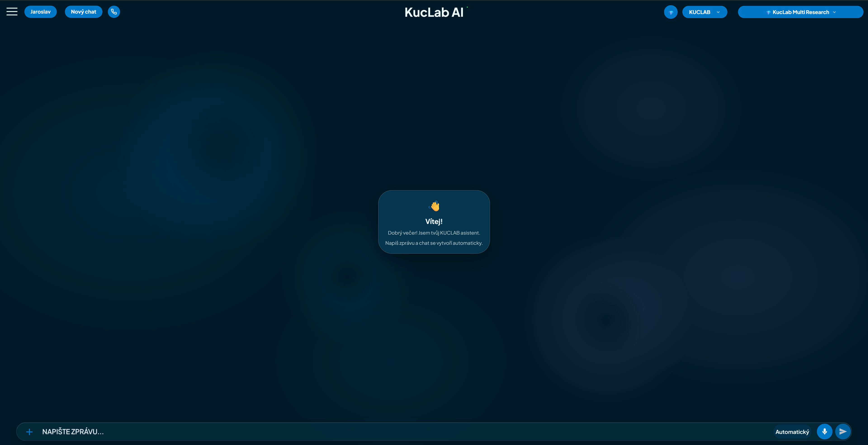
Task: Start a Nový chat
Action: (84, 12)
